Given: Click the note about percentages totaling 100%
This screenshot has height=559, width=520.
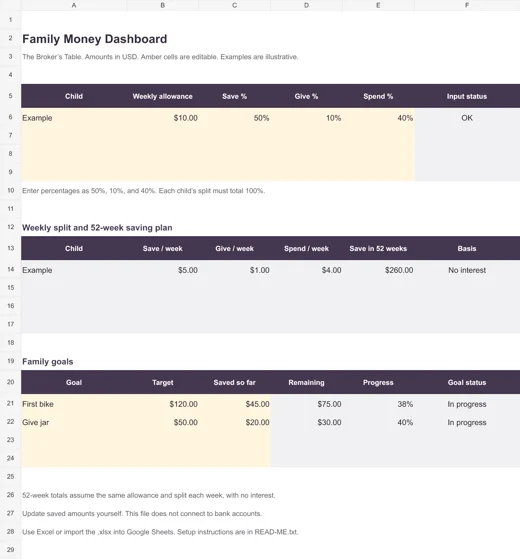Looking at the screenshot, I should (x=143, y=191).
